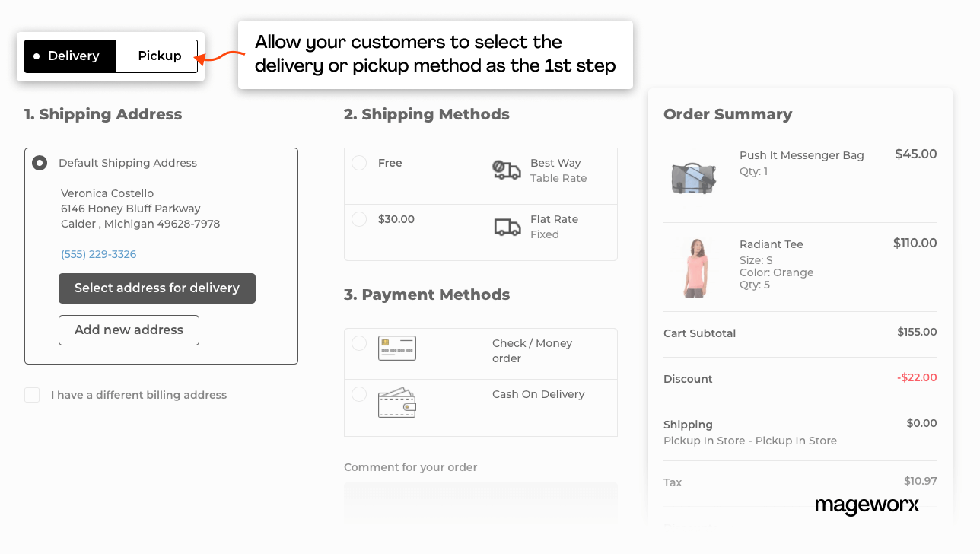980x554 pixels.
Task: Enable the different billing address checkbox
Action: click(x=31, y=394)
